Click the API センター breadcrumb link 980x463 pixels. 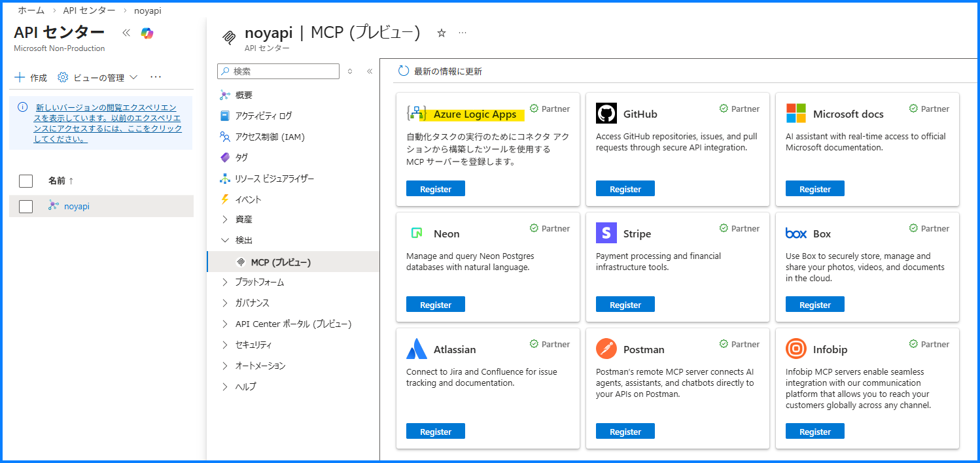(90, 10)
